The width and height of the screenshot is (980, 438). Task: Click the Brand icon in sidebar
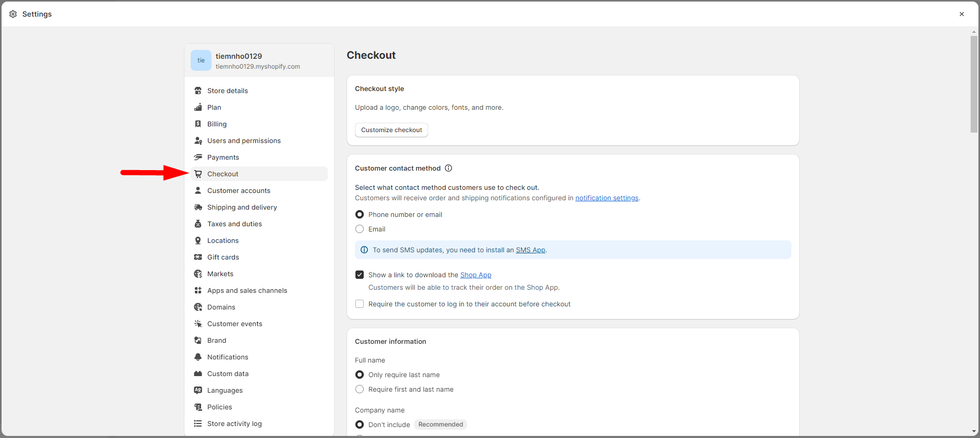pos(198,340)
